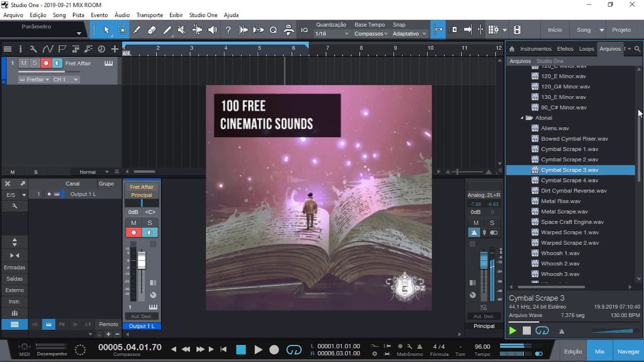The image size is (644, 362).
Task: Toggle Solo on Fret Affair mixer channel
Action: point(149,223)
